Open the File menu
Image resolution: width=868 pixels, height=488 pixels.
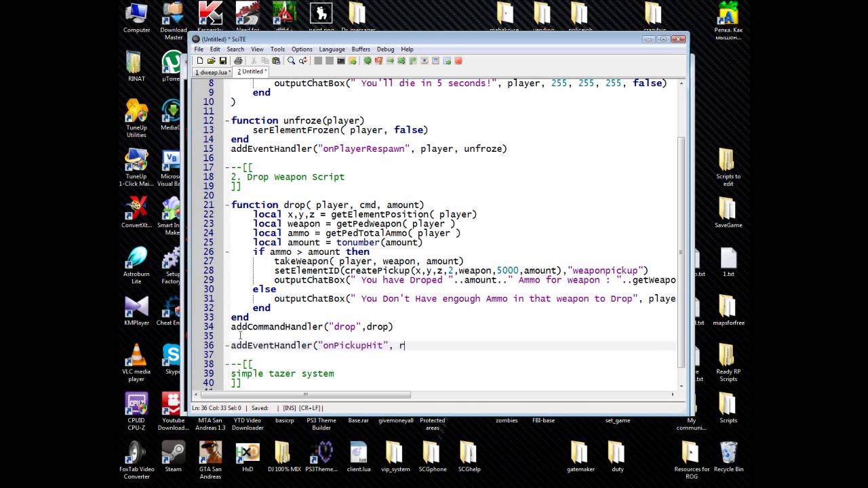point(199,49)
